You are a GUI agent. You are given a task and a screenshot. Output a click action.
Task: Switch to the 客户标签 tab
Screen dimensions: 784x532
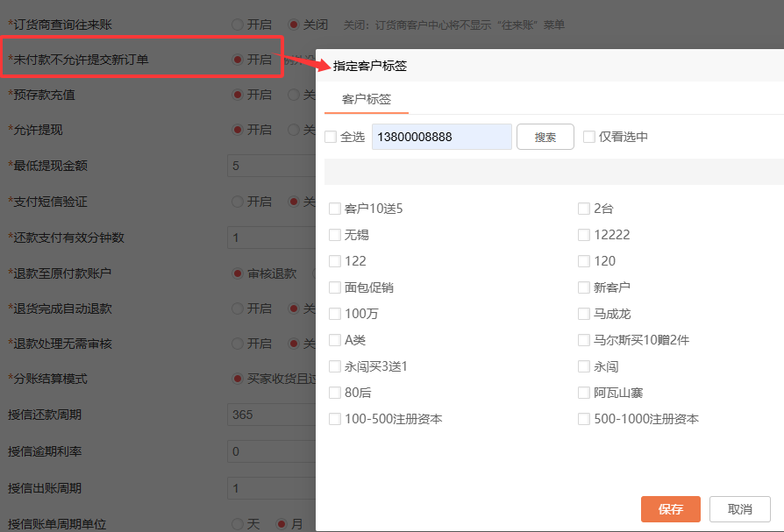(x=366, y=100)
